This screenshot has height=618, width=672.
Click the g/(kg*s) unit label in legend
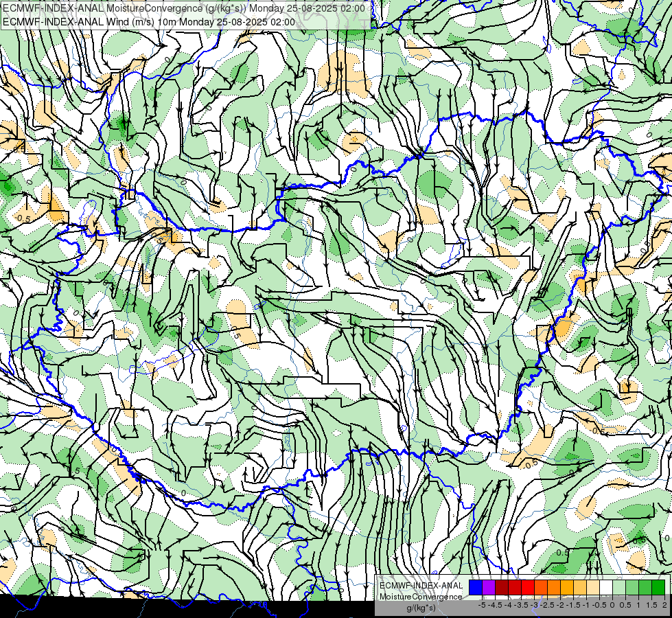pyautogui.click(x=421, y=608)
